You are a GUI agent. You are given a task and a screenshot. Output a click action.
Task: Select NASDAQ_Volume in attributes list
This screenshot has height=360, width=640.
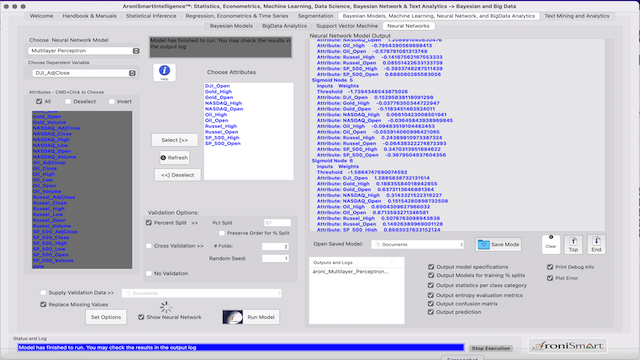[54, 157]
